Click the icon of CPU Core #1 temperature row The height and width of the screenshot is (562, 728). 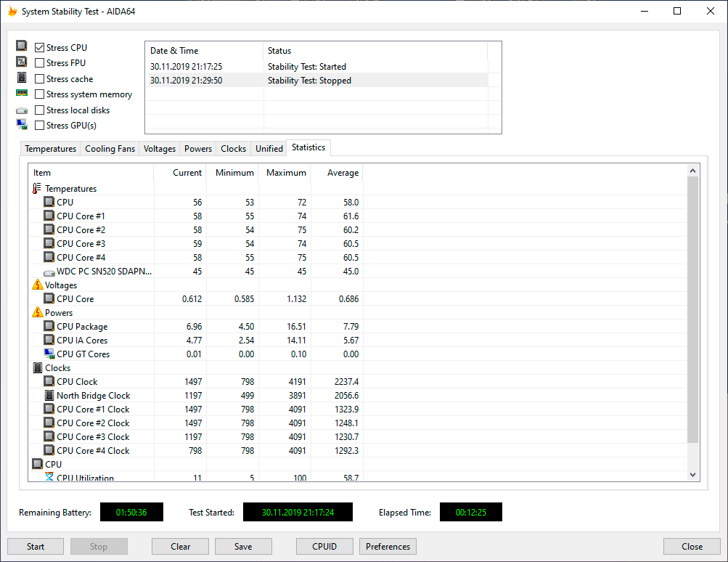pyautogui.click(x=49, y=216)
